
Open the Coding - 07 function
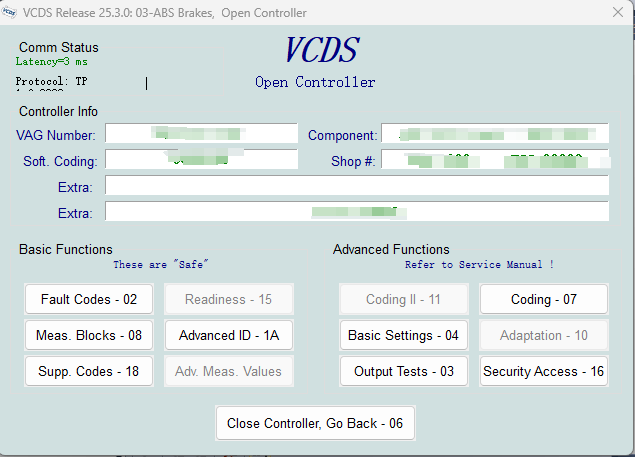[543, 300]
